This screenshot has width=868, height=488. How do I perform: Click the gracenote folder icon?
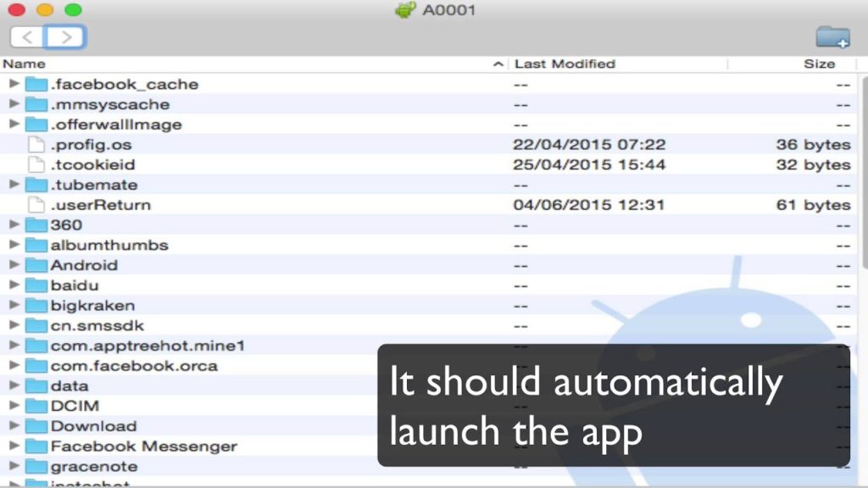(36, 466)
